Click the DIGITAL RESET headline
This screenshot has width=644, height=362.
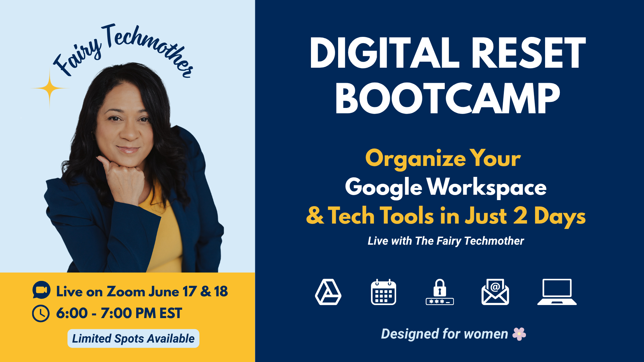tap(447, 53)
